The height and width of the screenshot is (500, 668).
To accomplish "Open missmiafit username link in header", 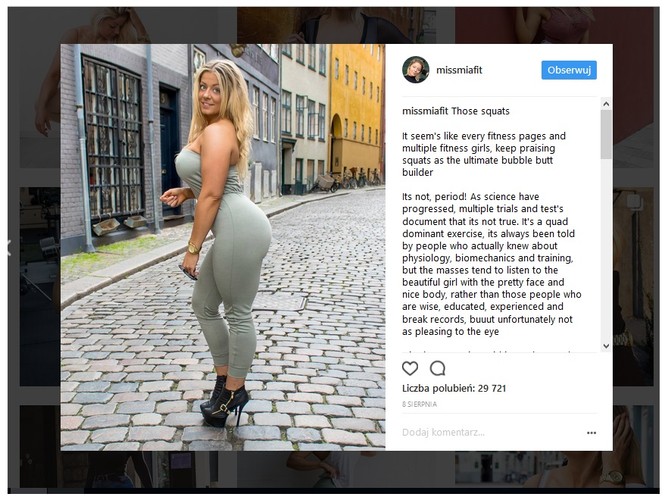I will click(x=459, y=70).
